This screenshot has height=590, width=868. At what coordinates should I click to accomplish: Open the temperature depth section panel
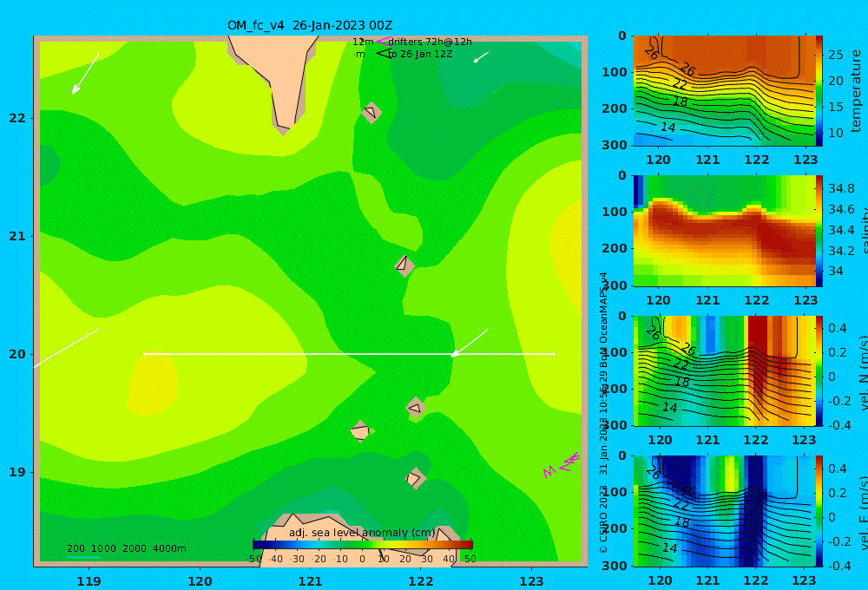[725, 91]
